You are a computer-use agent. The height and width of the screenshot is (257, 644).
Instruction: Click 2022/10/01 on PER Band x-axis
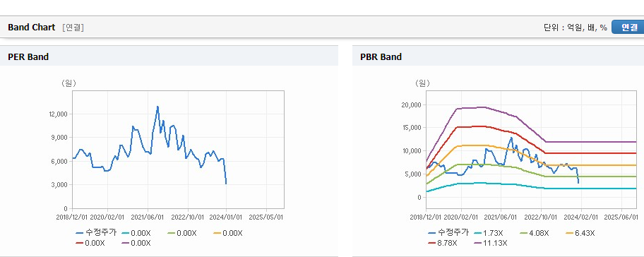click(188, 217)
